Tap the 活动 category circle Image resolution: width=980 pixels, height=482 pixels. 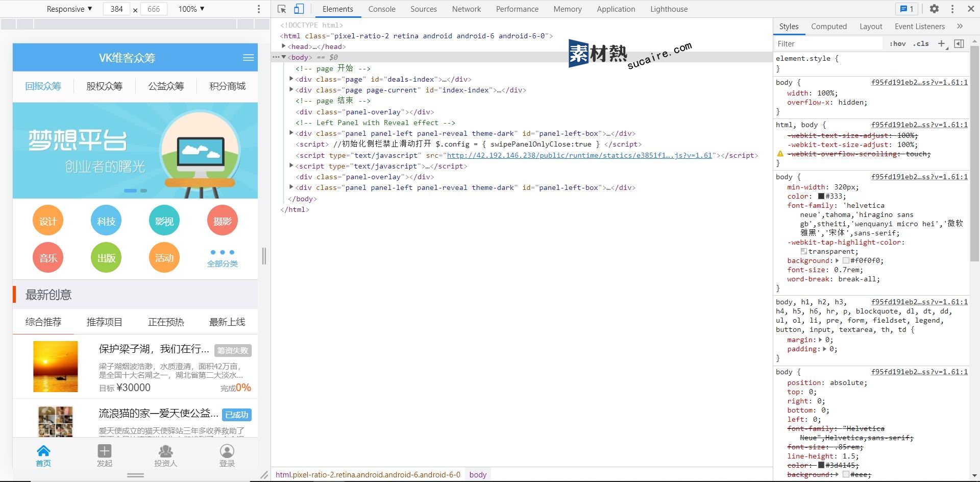click(x=164, y=257)
